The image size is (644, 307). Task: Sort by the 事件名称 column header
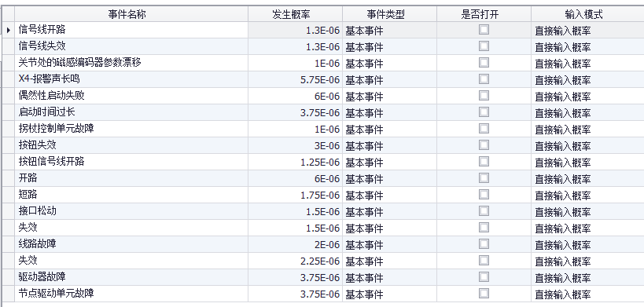[131, 14]
